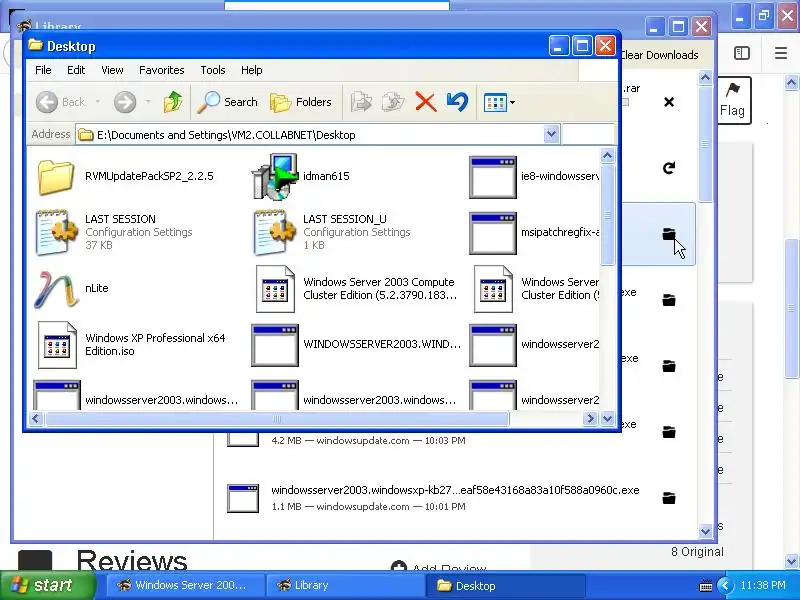Select the ie8-windowsserver executable icon

coord(493,177)
